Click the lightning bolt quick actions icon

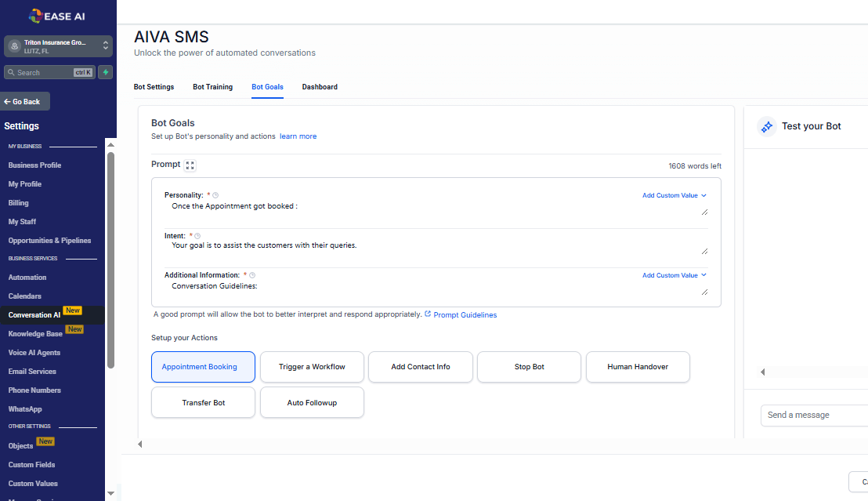coord(106,72)
